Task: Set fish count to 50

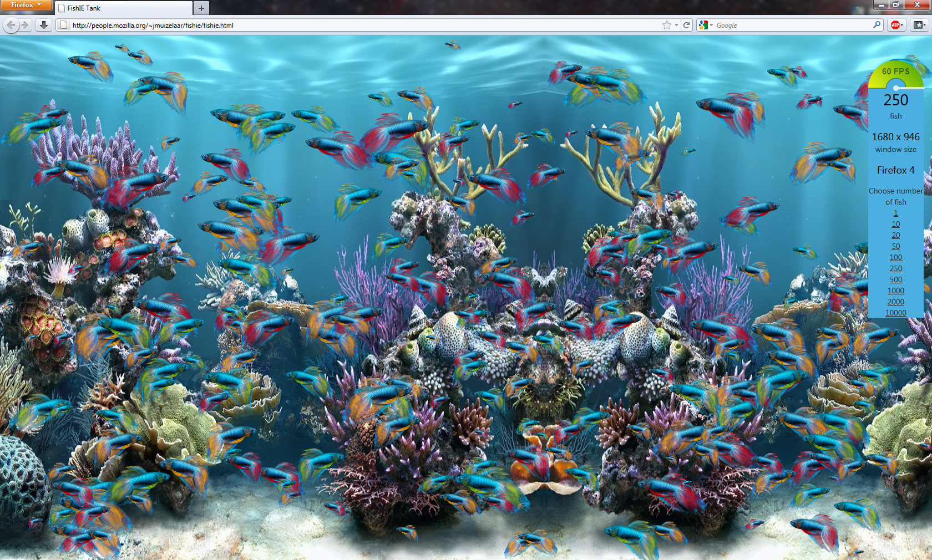Action: pyautogui.click(x=895, y=247)
